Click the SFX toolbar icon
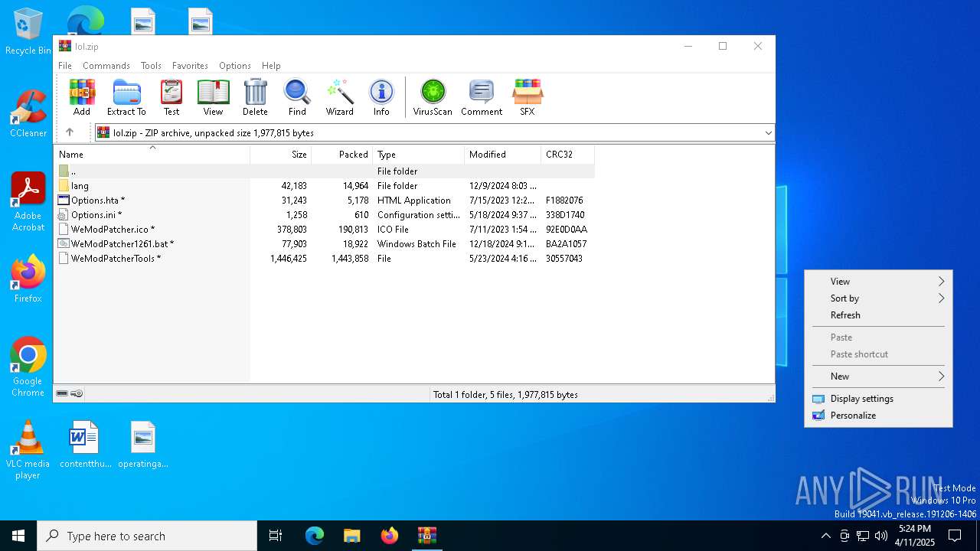The image size is (980, 551). tap(528, 97)
